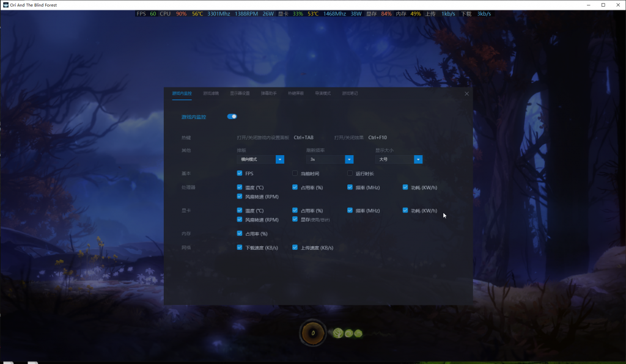This screenshot has width=626, height=364.
Task: Uncheck the FPS checkbox
Action: click(x=240, y=173)
